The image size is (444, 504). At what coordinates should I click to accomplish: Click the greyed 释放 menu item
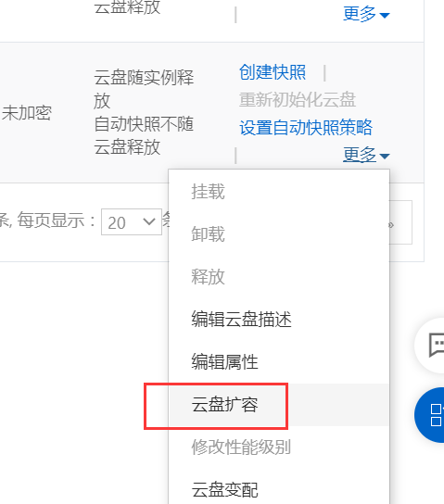click(x=208, y=277)
